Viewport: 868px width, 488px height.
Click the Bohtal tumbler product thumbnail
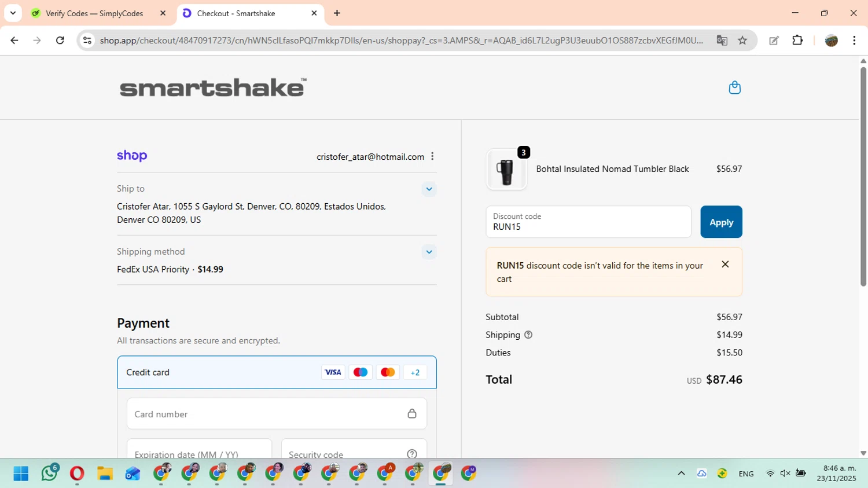[x=506, y=170]
